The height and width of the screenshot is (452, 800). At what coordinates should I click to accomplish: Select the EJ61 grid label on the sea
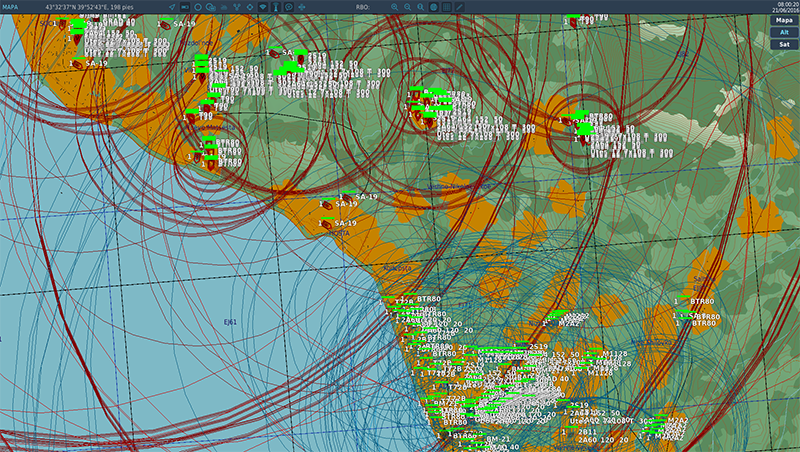point(230,323)
